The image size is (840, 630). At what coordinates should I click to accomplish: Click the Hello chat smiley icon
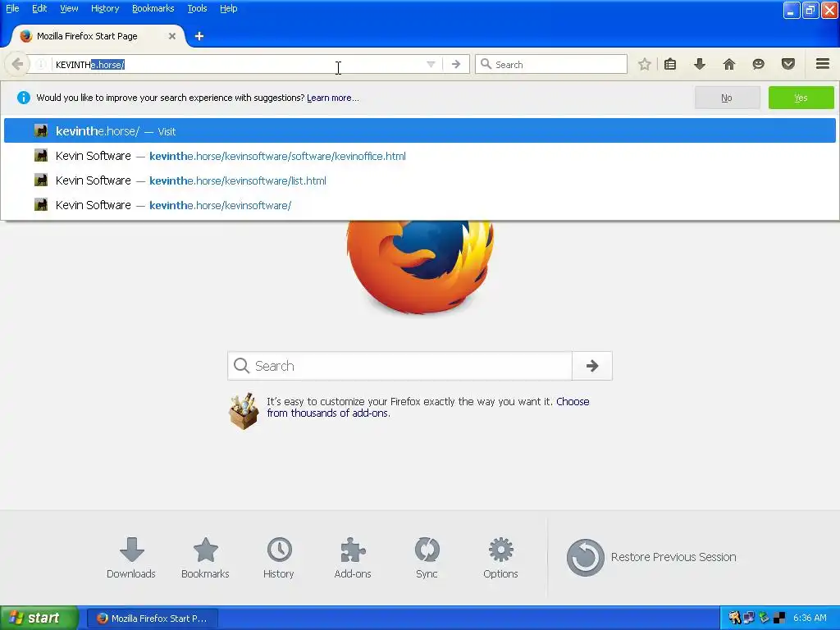tap(758, 64)
